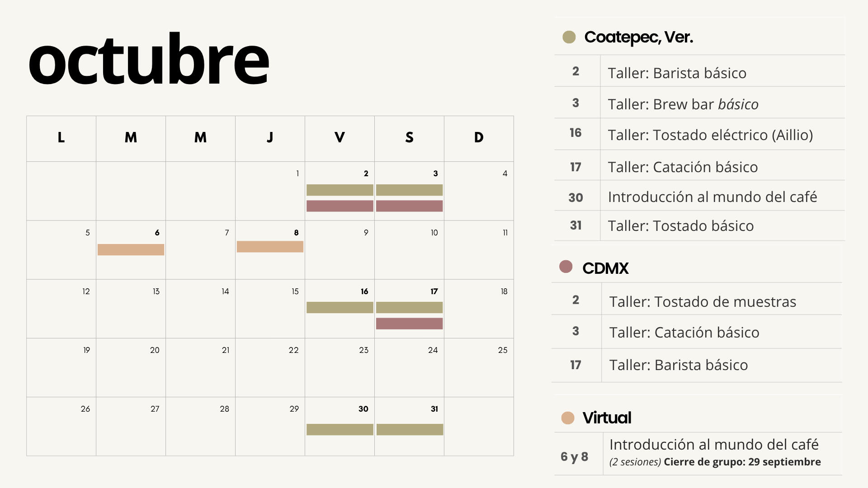
Task: Click the S weekday column header
Action: click(x=409, y=137)
